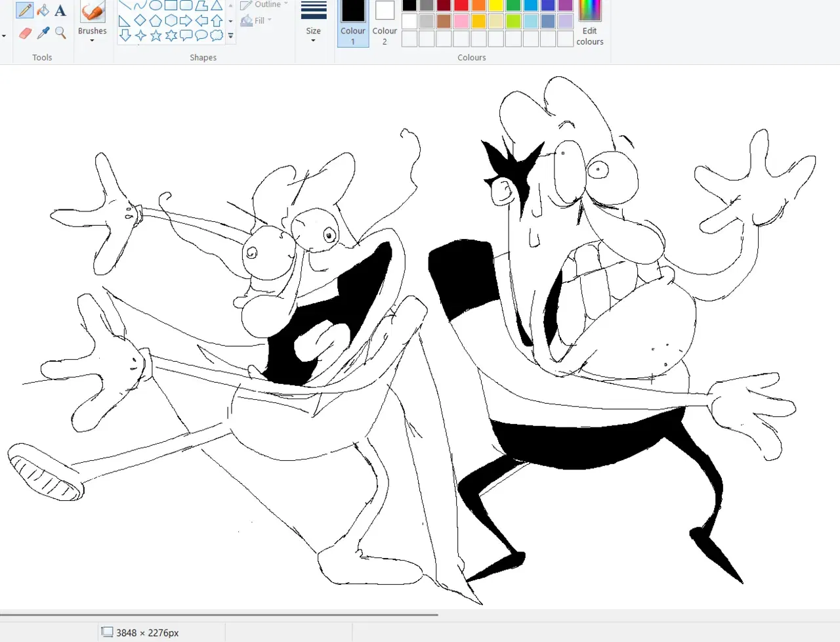This screenshot has width=840, height=642.
Task: Choose the orange palette swatch
Action: pos(479,5)
